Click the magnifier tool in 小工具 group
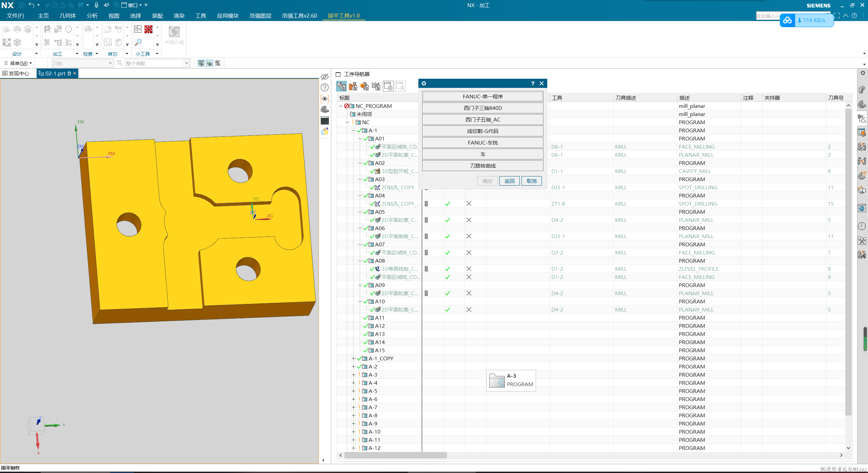Viewport: 868px width, 473px height. point(138,42)
